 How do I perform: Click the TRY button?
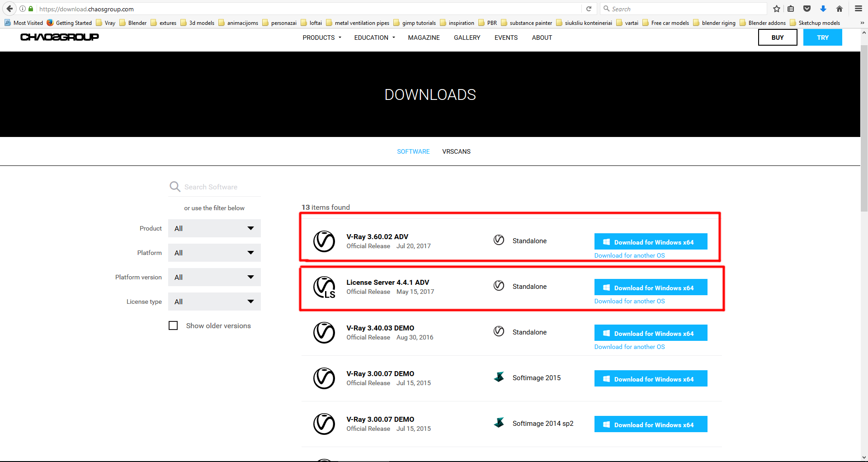pos(823,38)
